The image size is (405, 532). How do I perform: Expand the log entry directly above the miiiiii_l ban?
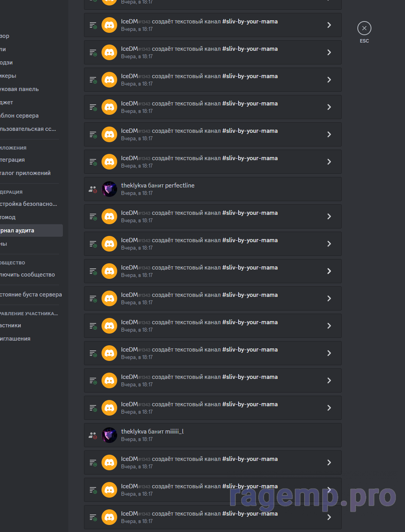(x=329, y=408)
